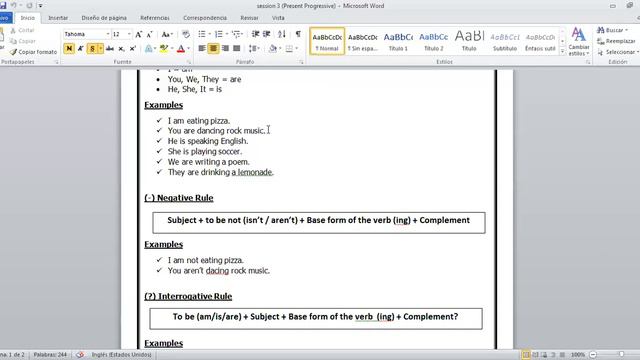
Task: Click the increase indent icon
Action: point(267,34)
